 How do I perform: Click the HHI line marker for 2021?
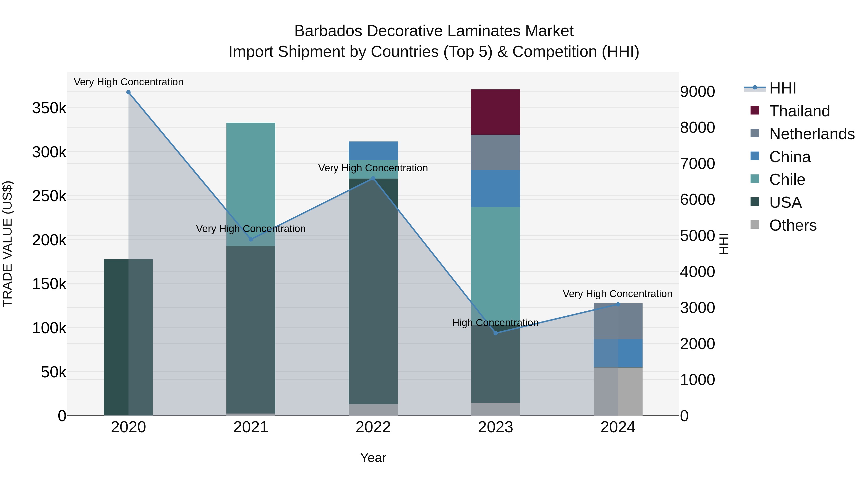point(251,239)
